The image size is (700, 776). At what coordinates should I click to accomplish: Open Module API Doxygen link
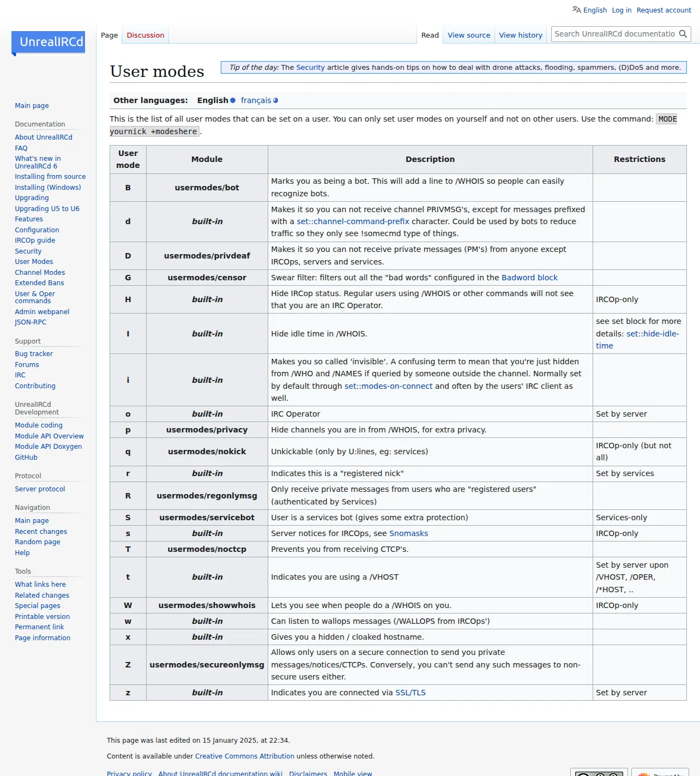pos(49,447)
